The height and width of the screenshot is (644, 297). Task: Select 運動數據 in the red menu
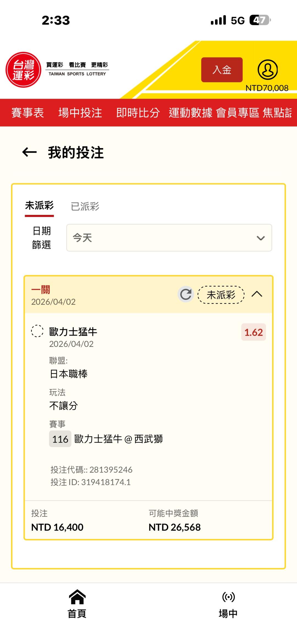pyautogui.click(x=191, y=113)
